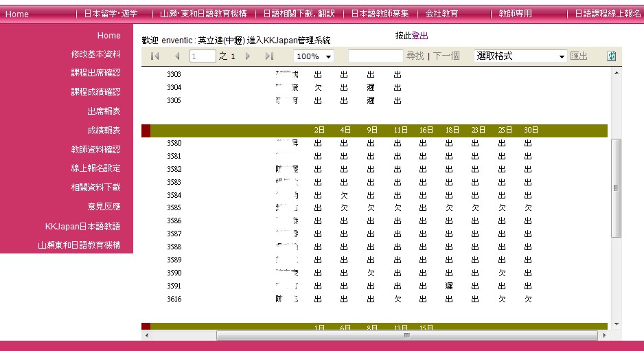Click the page number input box
644x351 pixels.
point(203,56)
